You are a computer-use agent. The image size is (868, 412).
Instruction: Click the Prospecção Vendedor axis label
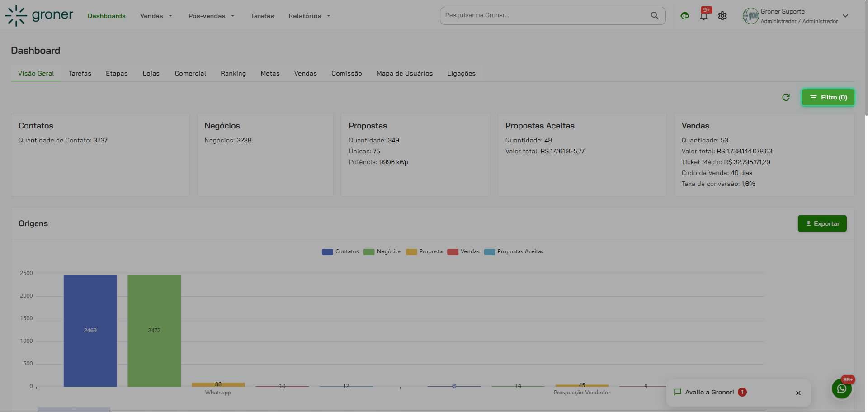[x=582, y=393]
